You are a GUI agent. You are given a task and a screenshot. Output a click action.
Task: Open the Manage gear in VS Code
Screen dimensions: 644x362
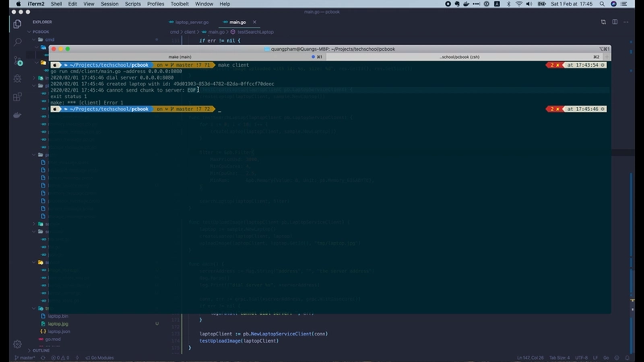click(17, 344)
